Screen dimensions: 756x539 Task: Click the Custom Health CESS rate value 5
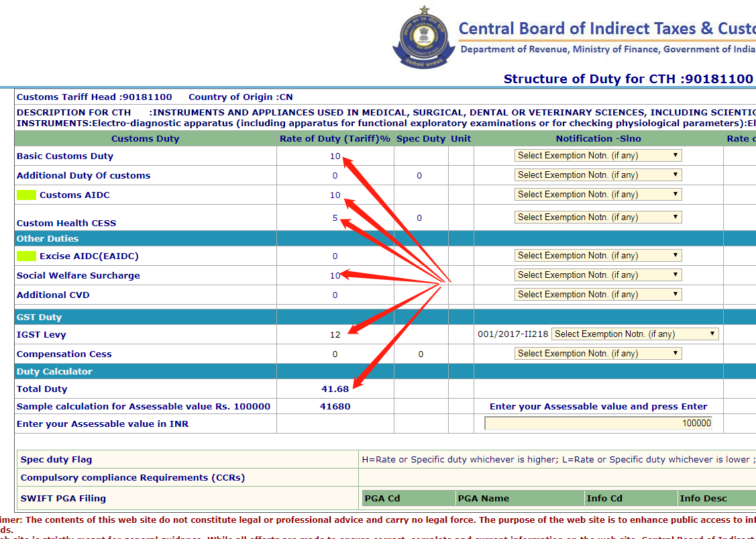click(x=335, y=217)
